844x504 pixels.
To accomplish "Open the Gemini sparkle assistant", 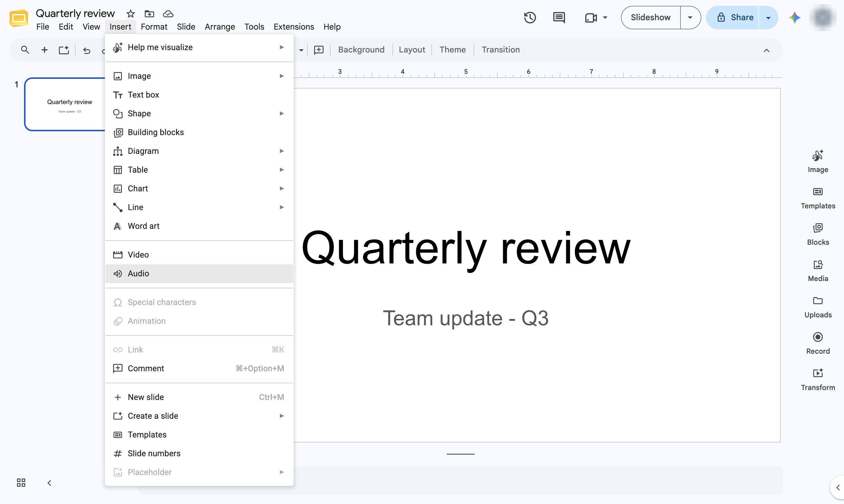I will pyautogui.click(x=794, y=17).
